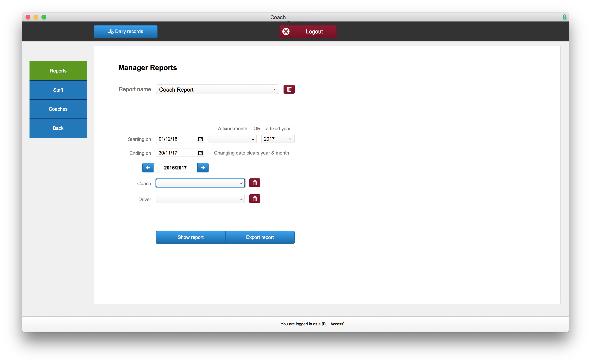Open the Ending on calendar picker
591x364 pixels.
[x=200, y=153]
